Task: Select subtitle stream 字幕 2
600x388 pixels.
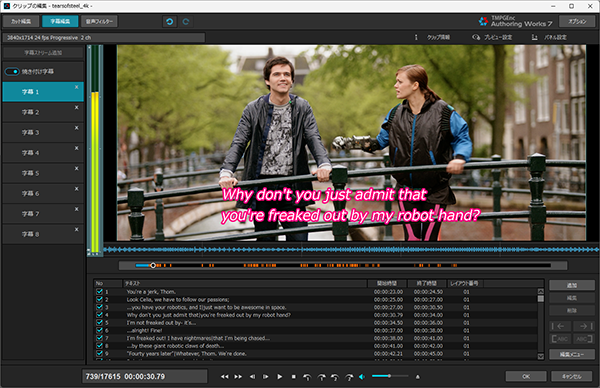Action: tap(43, 112)
